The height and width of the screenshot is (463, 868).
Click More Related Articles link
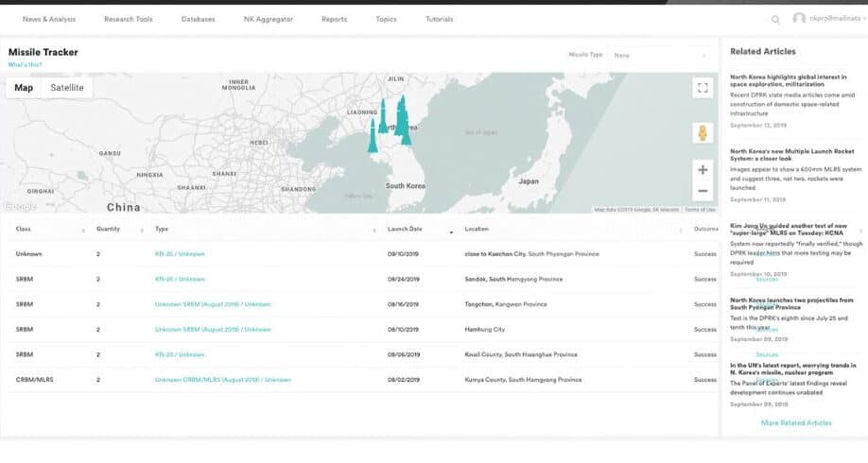coord(796,422)
